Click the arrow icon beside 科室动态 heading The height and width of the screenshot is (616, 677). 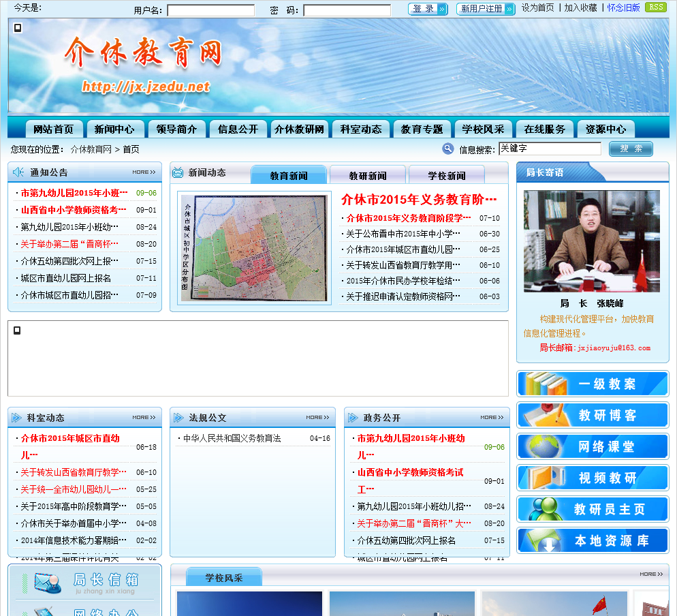click(x=16, y=418)
